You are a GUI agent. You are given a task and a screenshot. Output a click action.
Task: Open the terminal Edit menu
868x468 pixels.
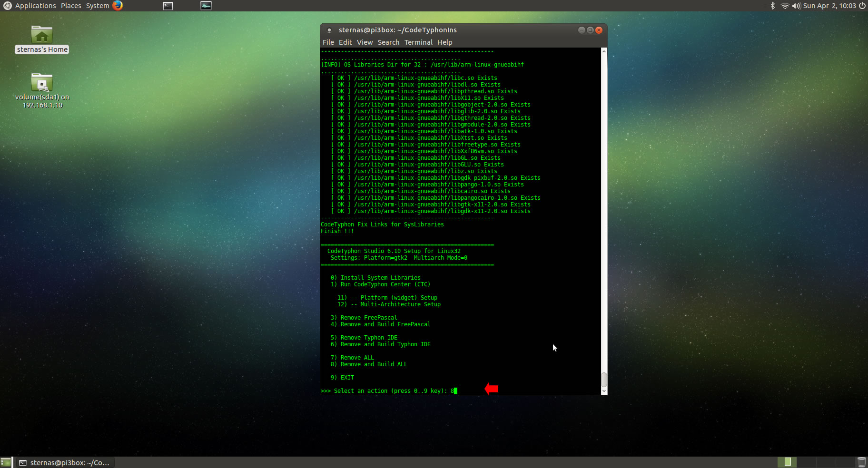point(345,42)
